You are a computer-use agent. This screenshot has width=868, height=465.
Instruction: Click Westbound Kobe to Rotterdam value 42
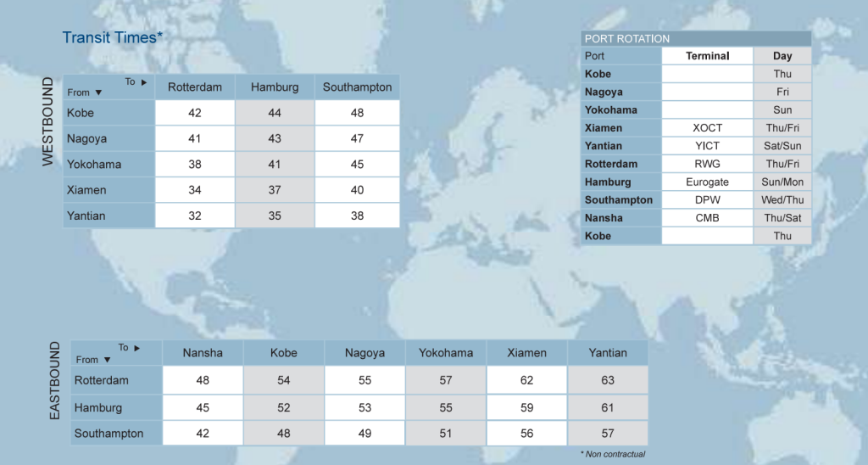pyautogui.click(x=195, y=113)
